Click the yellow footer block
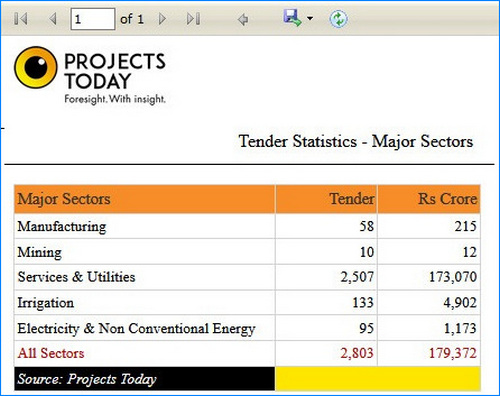500x396 pixels. click(378, 379)
